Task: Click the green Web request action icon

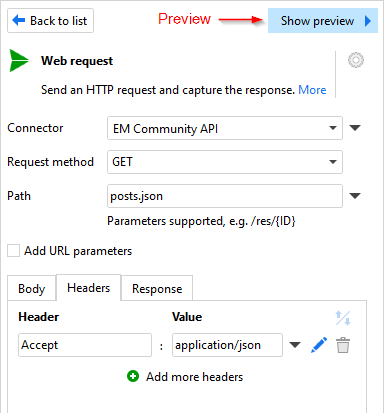Action: [19, 60]
